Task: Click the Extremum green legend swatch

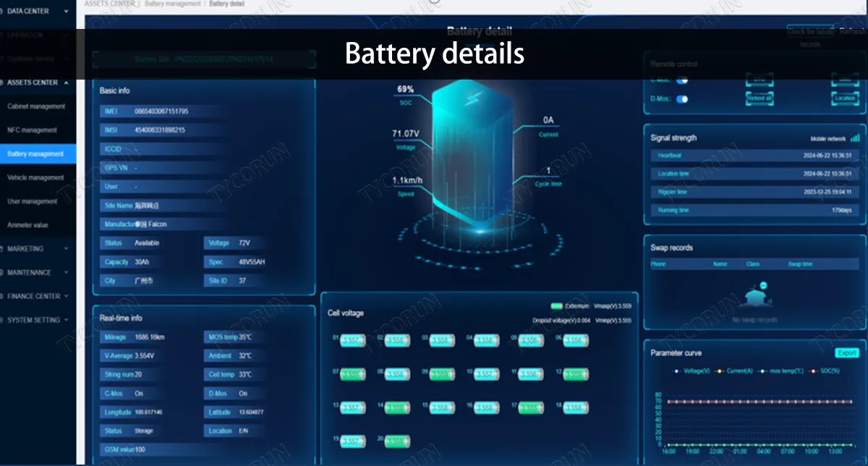Action: (556, 306)
